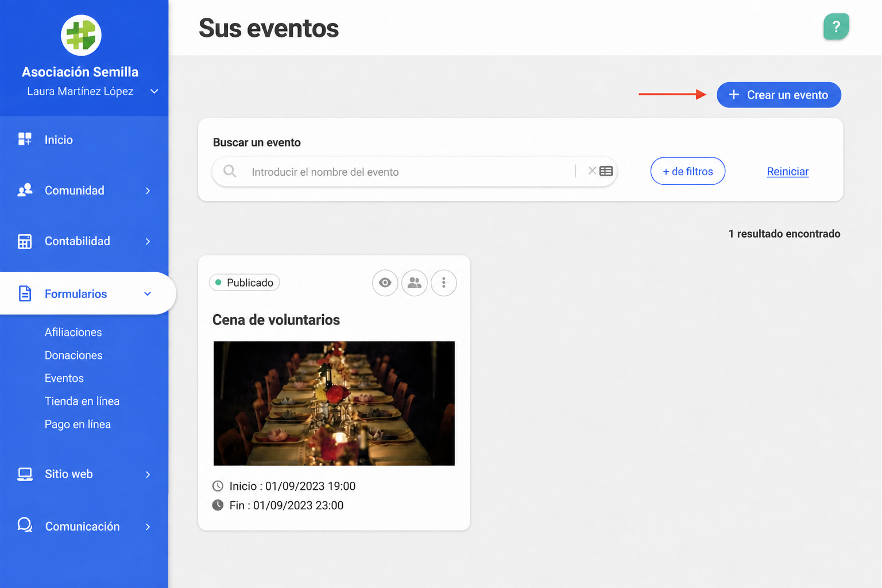Select Eventos in the Formularios submenu

64,378
